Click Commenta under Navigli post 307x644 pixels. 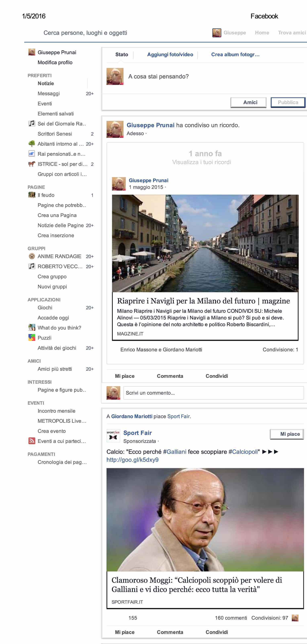click(x=170, y=376)
